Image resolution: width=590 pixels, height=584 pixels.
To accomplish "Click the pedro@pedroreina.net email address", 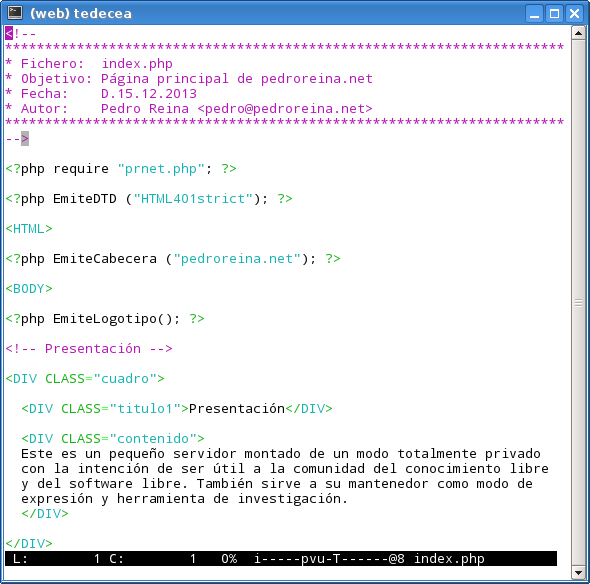I will coord(285,109).
